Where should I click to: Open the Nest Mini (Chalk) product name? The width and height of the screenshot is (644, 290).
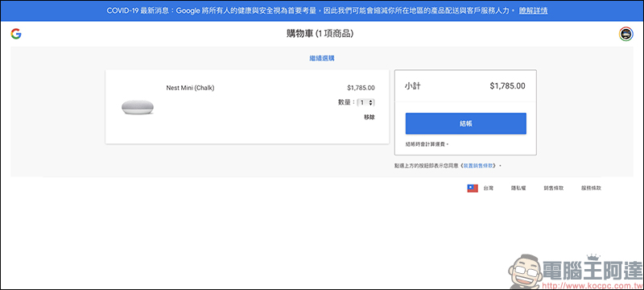(190, 88)
